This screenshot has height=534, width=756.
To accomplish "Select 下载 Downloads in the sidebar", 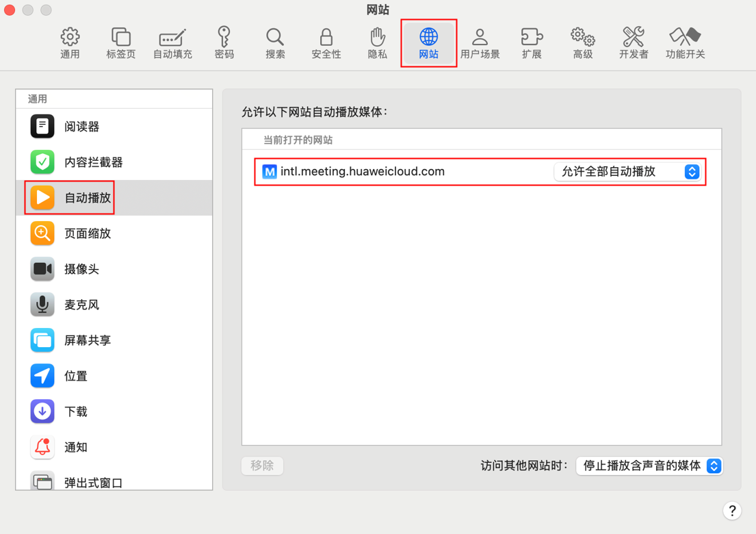I will pyautogui.click(x=114, y=412).
